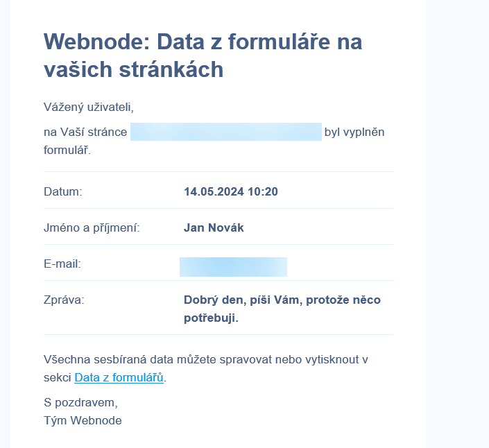Click the 'Jméno a příjmení:' label
The width and height of the screenshot is (489, 448).
[x=92, y=227]
